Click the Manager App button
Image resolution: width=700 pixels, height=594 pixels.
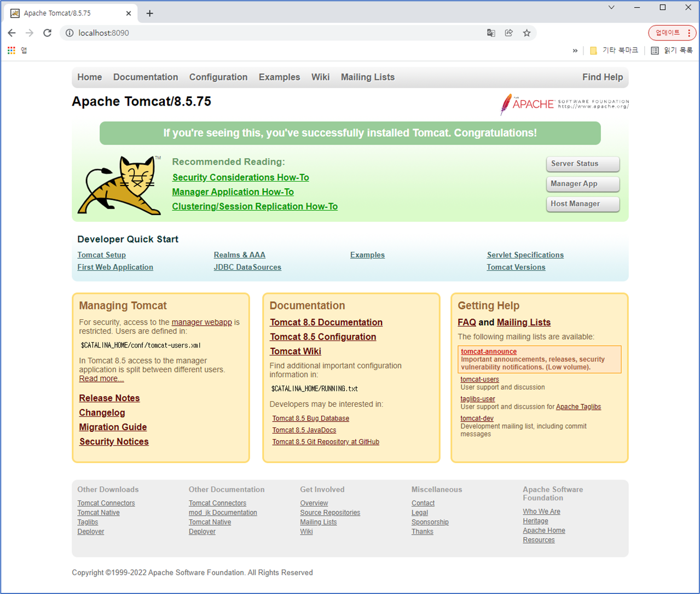point(583,184)
